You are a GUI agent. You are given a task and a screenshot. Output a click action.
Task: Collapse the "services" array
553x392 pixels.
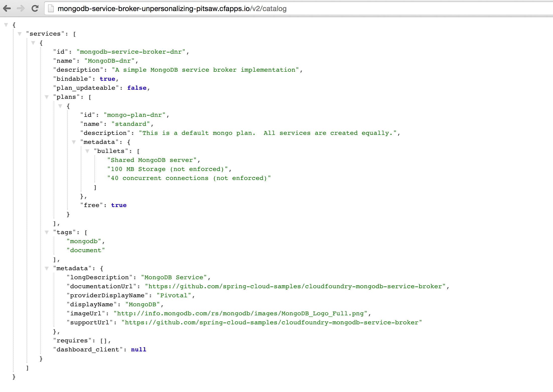tap(20, 34)
